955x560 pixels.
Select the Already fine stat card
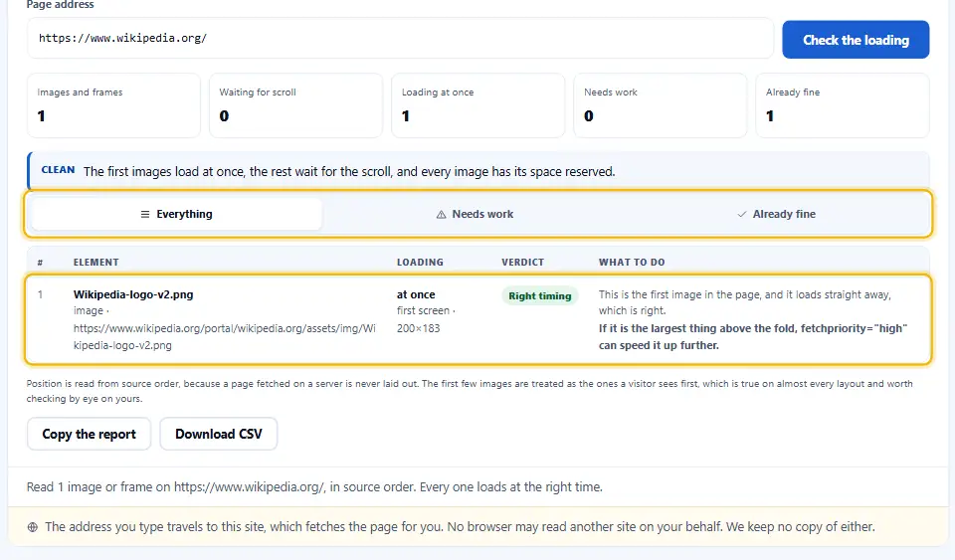pos(843,105)
